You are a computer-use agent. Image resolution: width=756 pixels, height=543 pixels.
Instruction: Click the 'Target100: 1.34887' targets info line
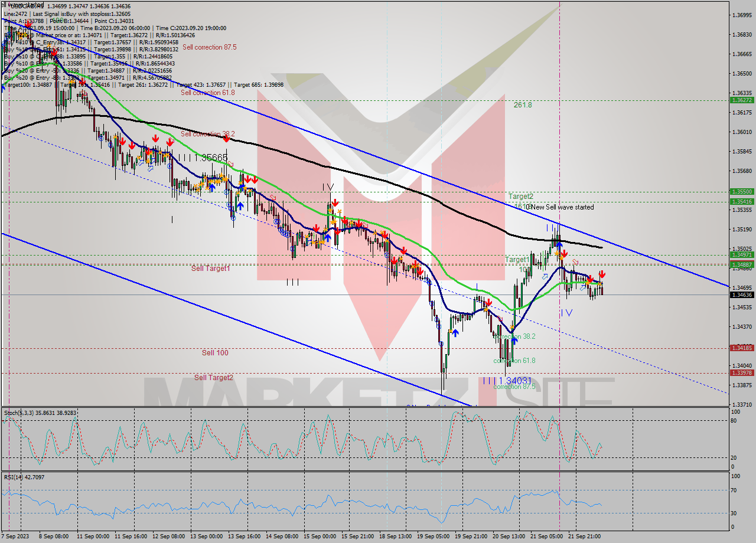pos(144,84)
